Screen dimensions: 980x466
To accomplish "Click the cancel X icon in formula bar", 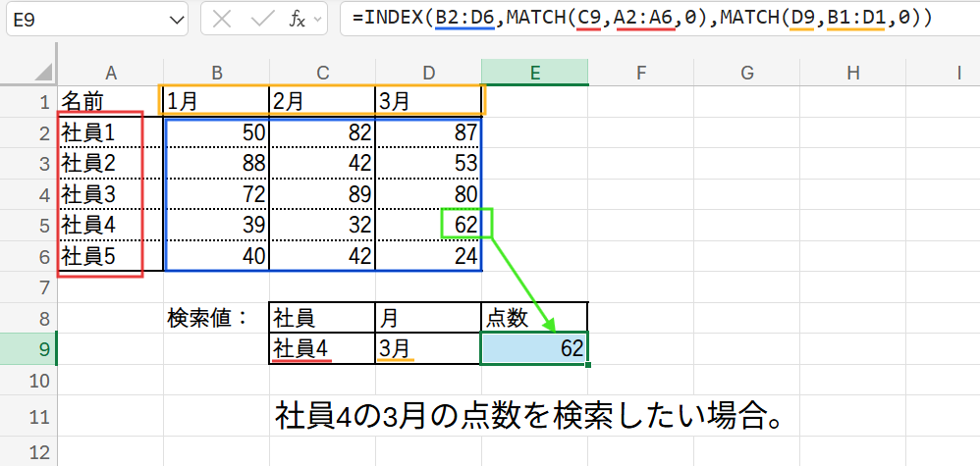I will click(222, 20).
